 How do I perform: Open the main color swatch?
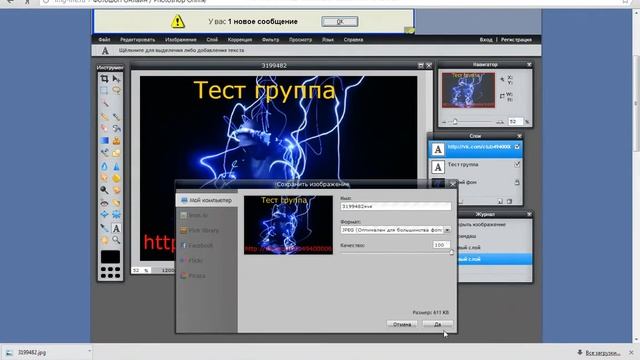coord(110,257)
